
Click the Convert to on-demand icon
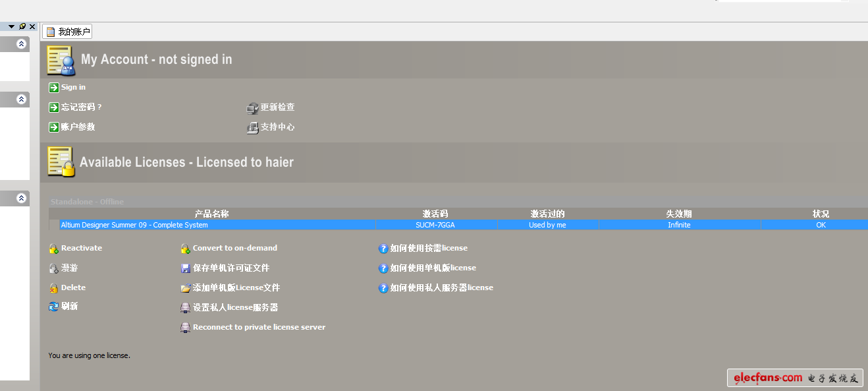coord(186,249)
